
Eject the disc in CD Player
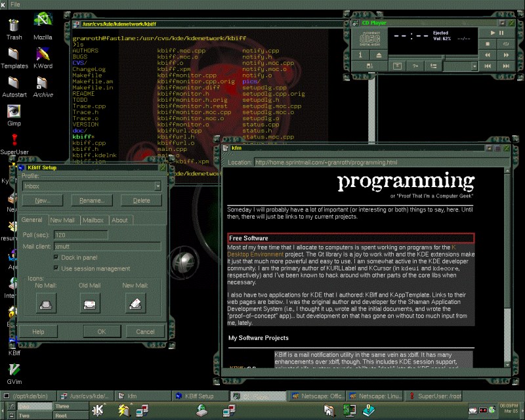tap(379, 55)
